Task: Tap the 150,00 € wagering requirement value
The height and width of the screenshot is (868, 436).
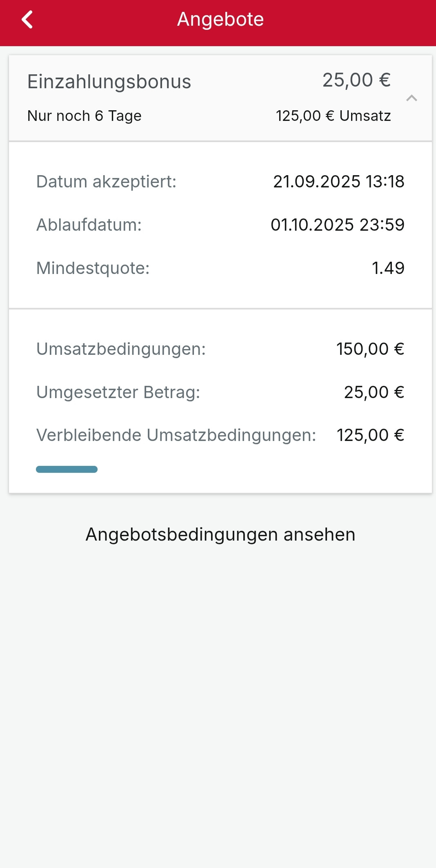Action: coord(370,349)
